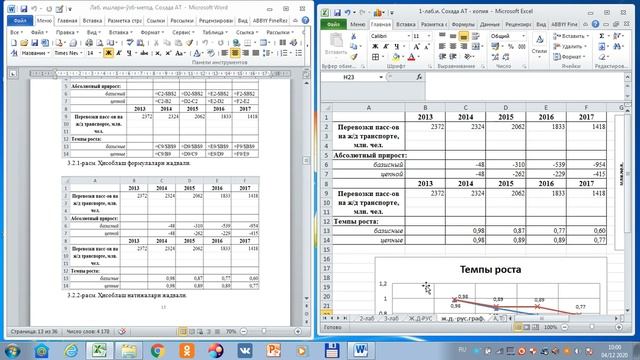
Task: Click the new document icon in Word
Action: (14, 42)
